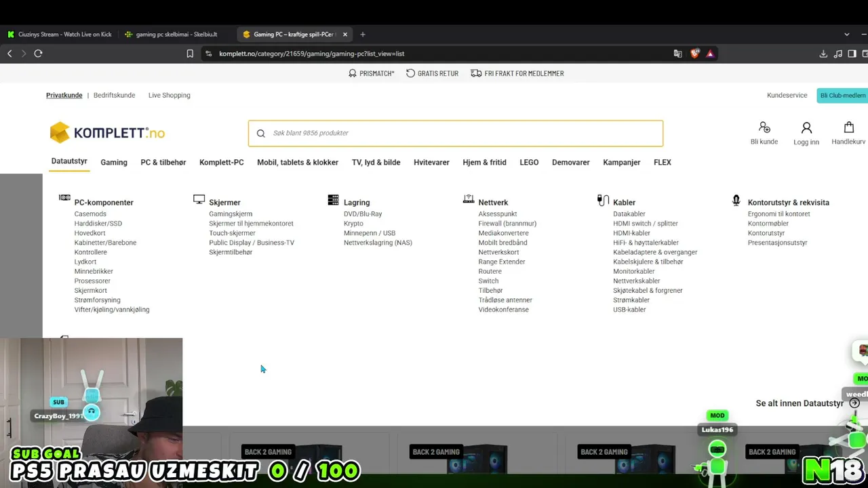The image size is (868, 488).
Task: Open the LEGO menu
Action: point(529,163)
